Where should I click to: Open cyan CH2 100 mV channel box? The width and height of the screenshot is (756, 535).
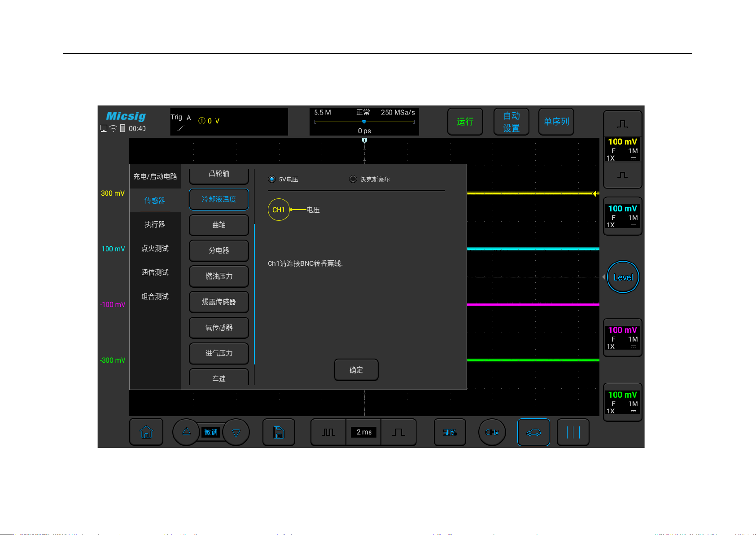point(622,216)
